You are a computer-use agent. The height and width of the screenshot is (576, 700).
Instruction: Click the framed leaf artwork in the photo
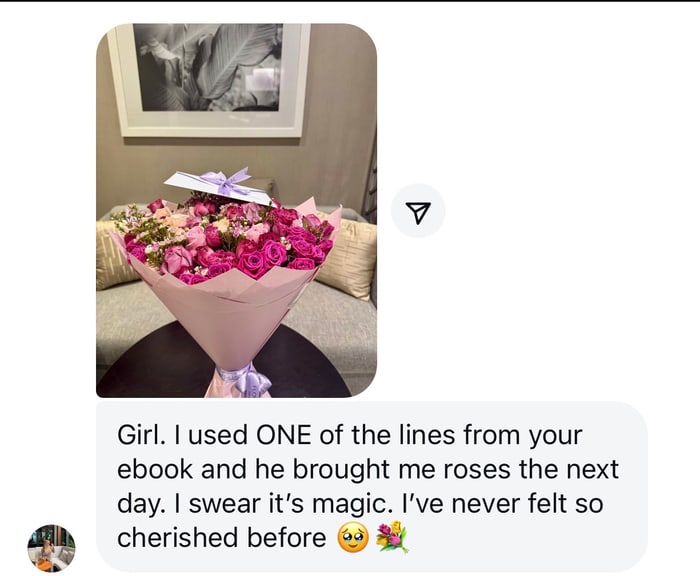pyautogui.click(x=209, y=79)
